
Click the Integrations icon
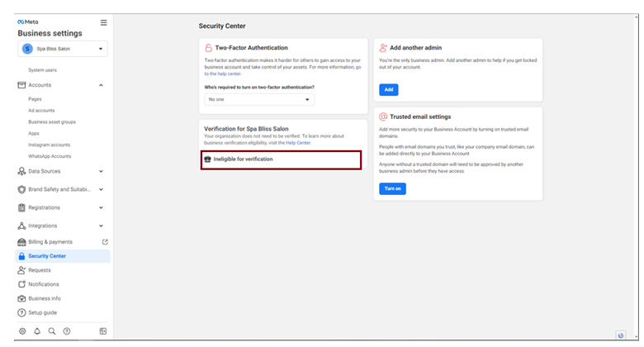21,226
